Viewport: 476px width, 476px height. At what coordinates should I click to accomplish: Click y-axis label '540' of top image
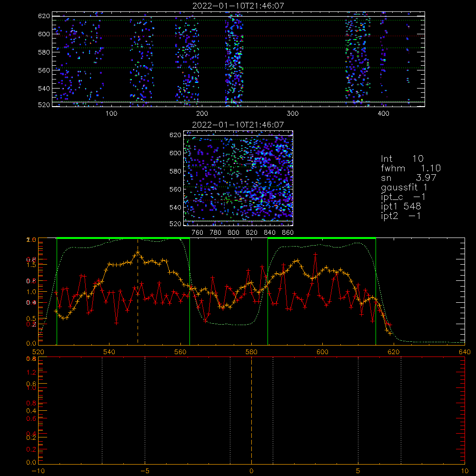(x=44, y=89)
